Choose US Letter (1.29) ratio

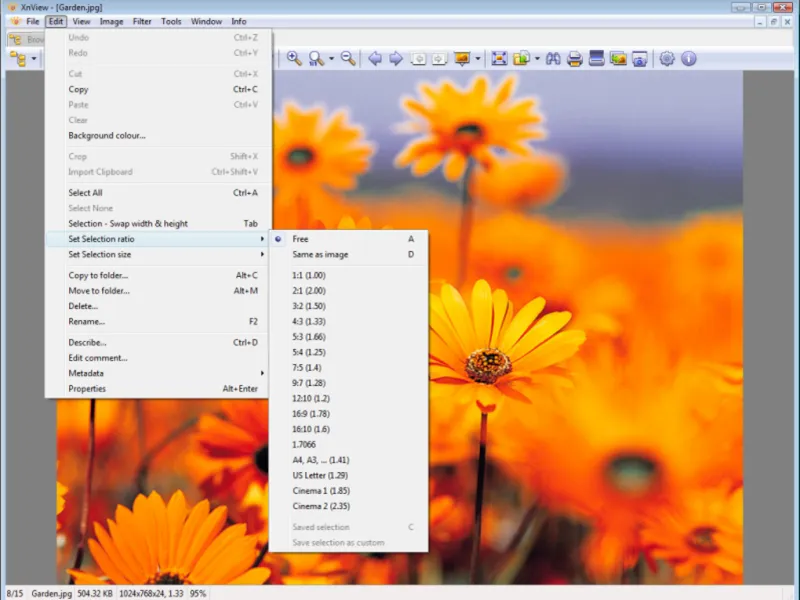pos(349,475)
